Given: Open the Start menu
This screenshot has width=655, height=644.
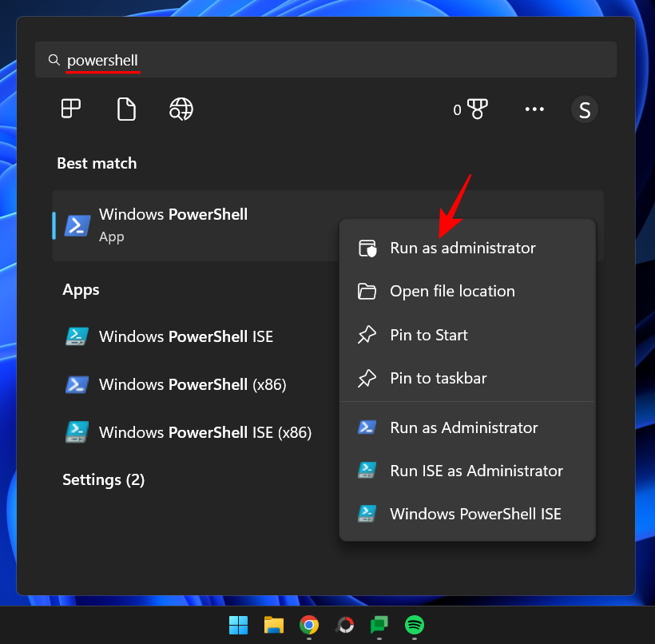Looking at the screenshot, I should [x=238, y=626].
